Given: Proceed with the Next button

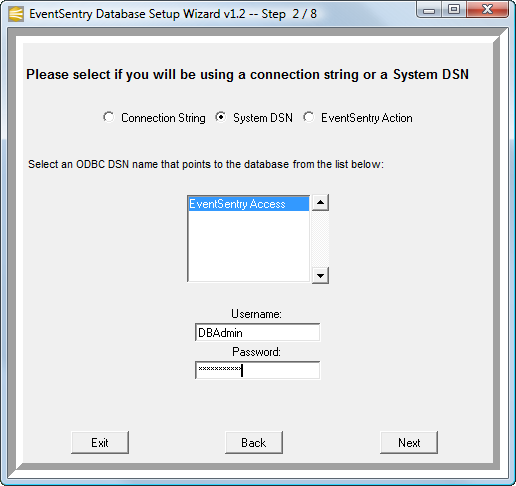Looking at the screenshot, I should tap(409, 443).
